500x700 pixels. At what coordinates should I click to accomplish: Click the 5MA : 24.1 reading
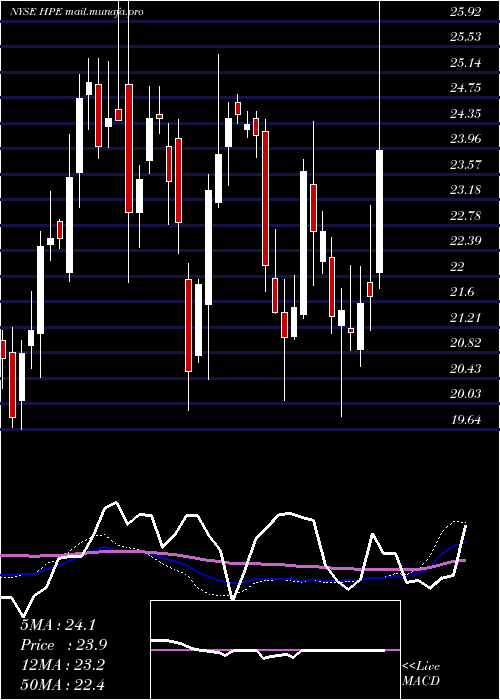[58, 625]
